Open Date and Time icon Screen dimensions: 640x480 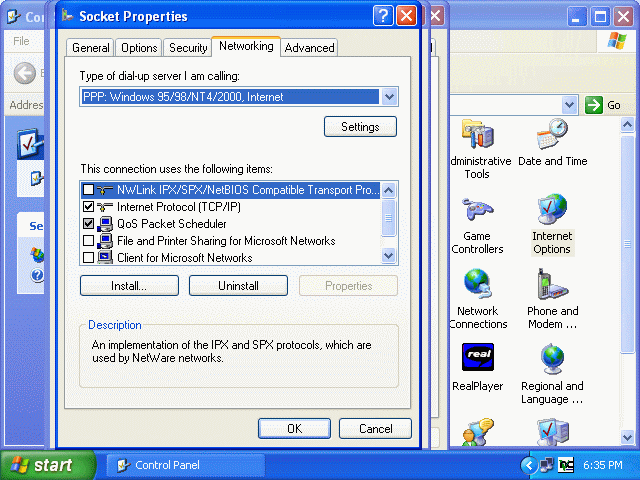pyautogui.click(x=552, y=134)
